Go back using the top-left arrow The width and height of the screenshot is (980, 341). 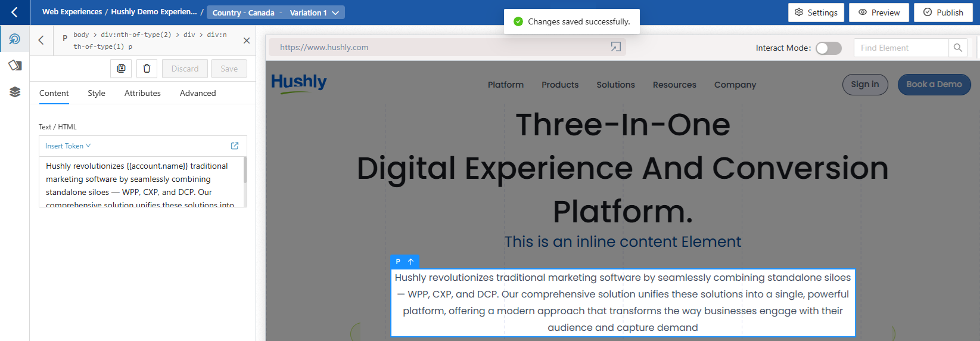pos(14,12)
